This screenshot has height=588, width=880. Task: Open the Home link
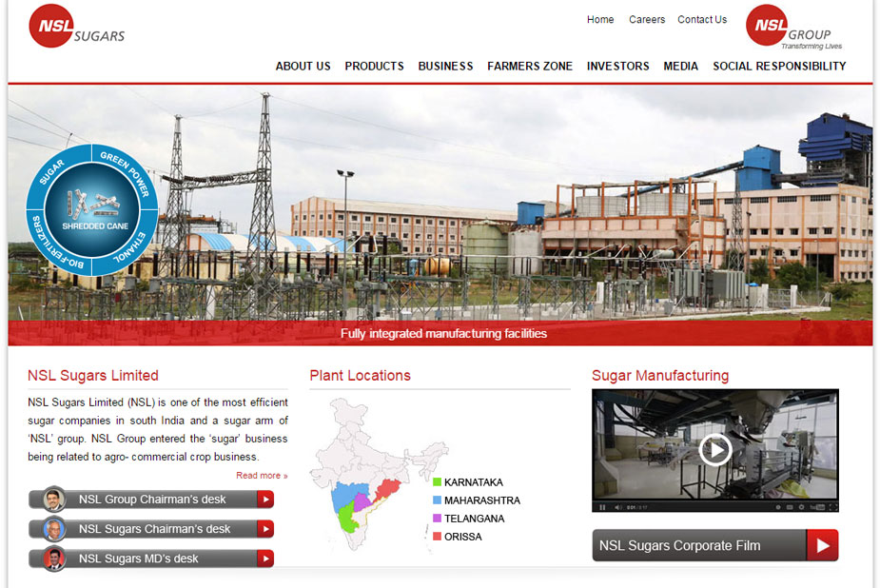600,20
